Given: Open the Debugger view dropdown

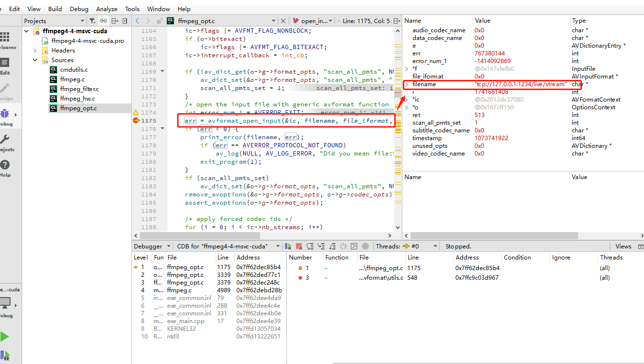Looking at the screenshot, I should click(151, 246).
